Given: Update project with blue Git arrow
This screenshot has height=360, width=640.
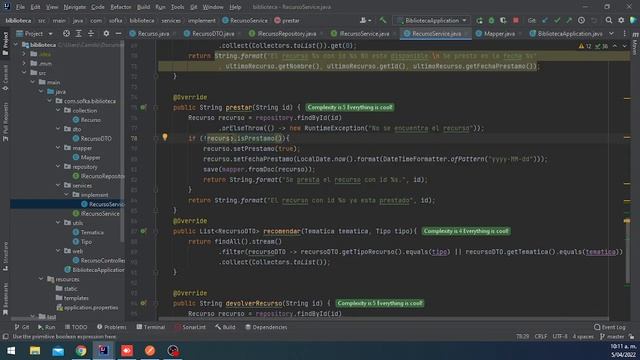Looking at the screenshot, I should pos(545,20).
